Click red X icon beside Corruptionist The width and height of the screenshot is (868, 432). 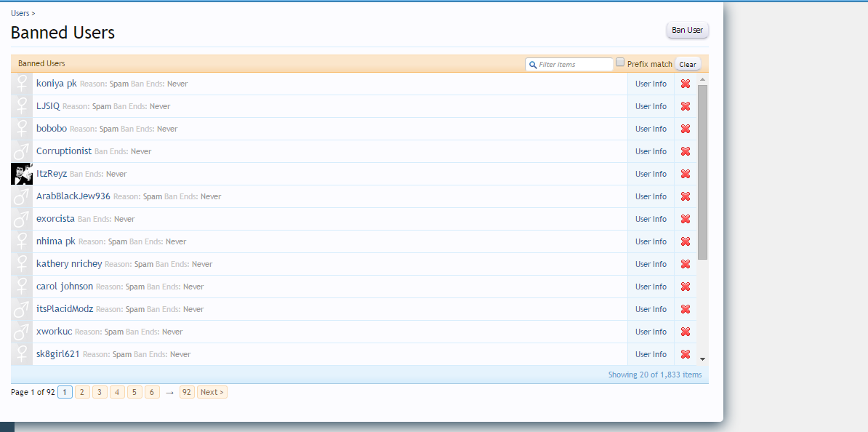[x=685, y=151]
